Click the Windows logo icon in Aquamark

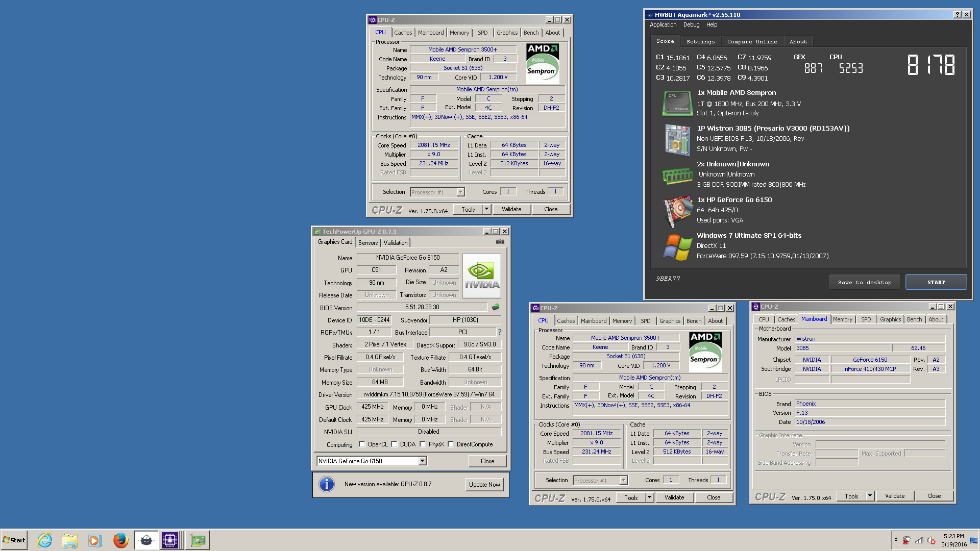point(677,247)
